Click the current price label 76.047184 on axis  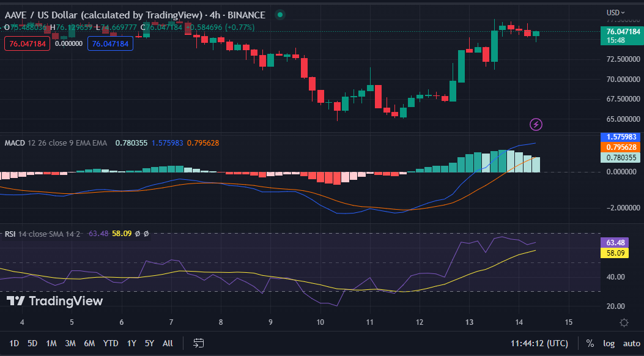623,32
